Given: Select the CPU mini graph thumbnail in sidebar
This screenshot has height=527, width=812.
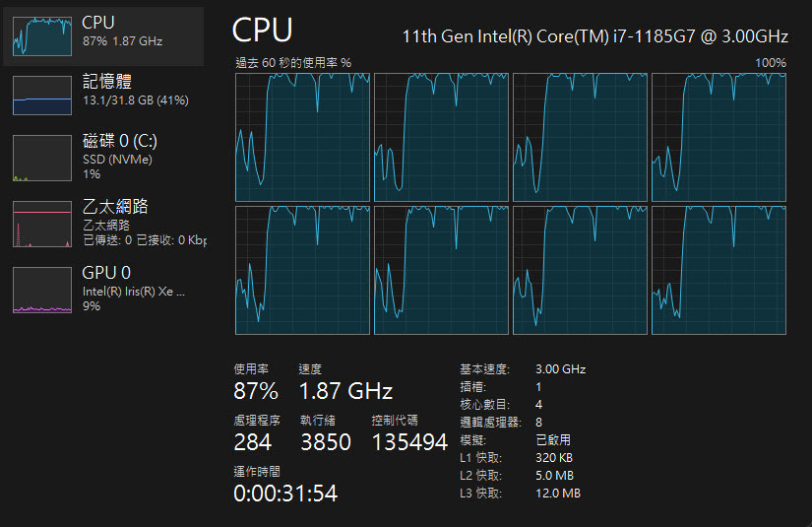Looking at the screenshot, I should point(42,36).
